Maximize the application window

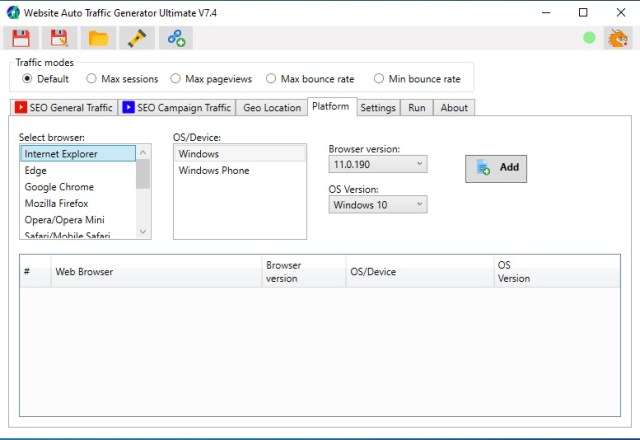pyautogui.click(x=583, y=13)
